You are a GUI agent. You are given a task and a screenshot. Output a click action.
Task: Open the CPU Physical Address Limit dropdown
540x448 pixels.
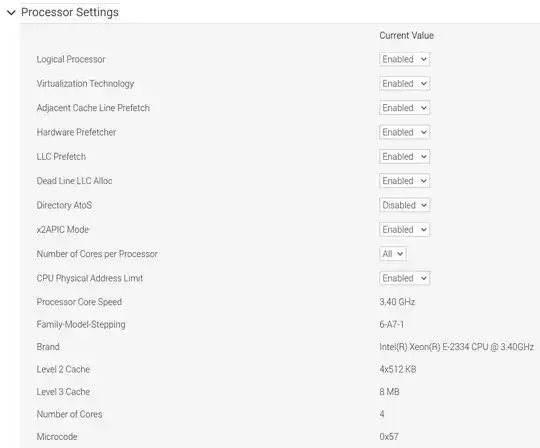click(x=404, y=278)
